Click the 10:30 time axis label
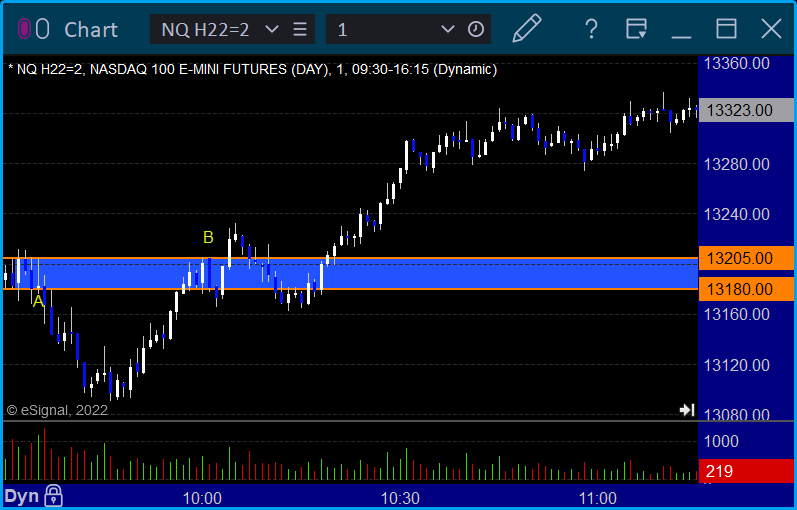Viewport: 797px width, 510px height. (x=400, y=498)
